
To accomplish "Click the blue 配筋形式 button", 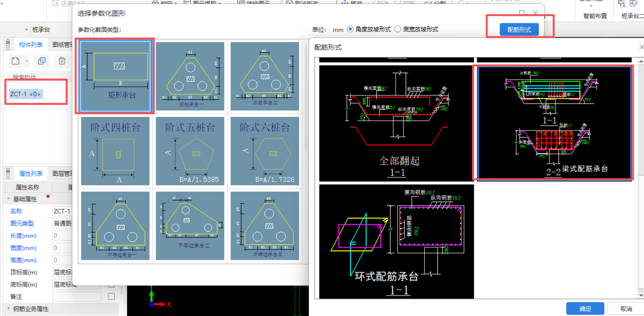I will pyautogui.click(x=519, y=30).
